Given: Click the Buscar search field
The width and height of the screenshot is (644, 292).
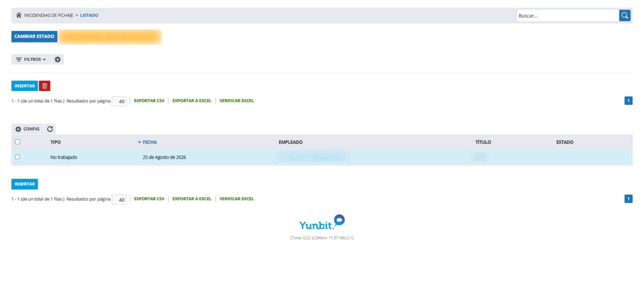Looking at the screenshot, I should click(568, 15).
